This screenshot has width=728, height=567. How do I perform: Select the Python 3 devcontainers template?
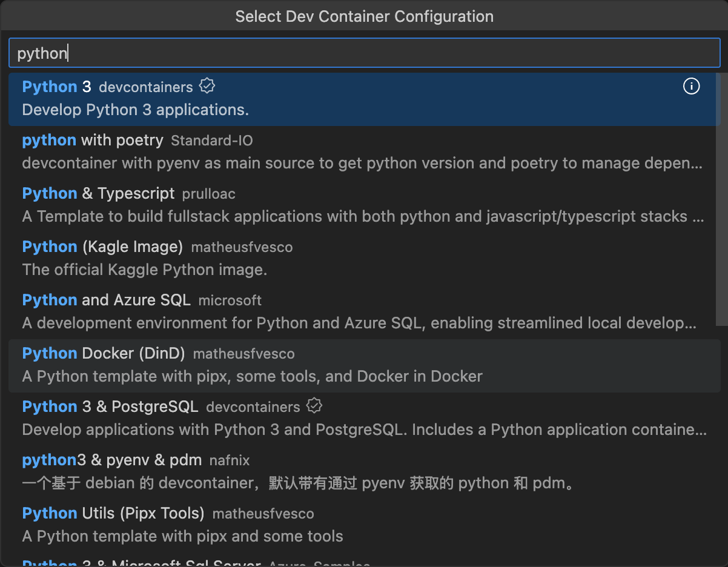click(364, 99)
